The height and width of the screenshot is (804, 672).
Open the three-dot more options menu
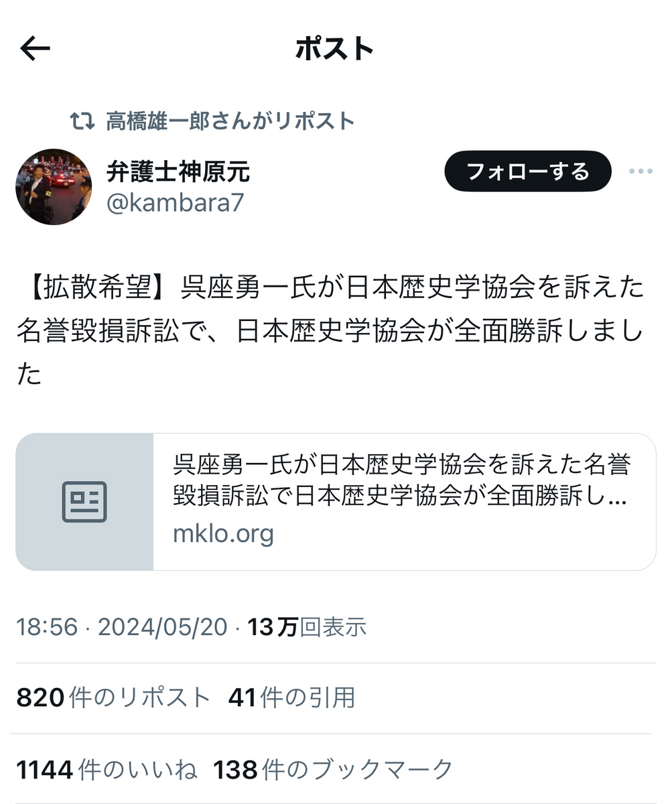(x=641, y=172)
